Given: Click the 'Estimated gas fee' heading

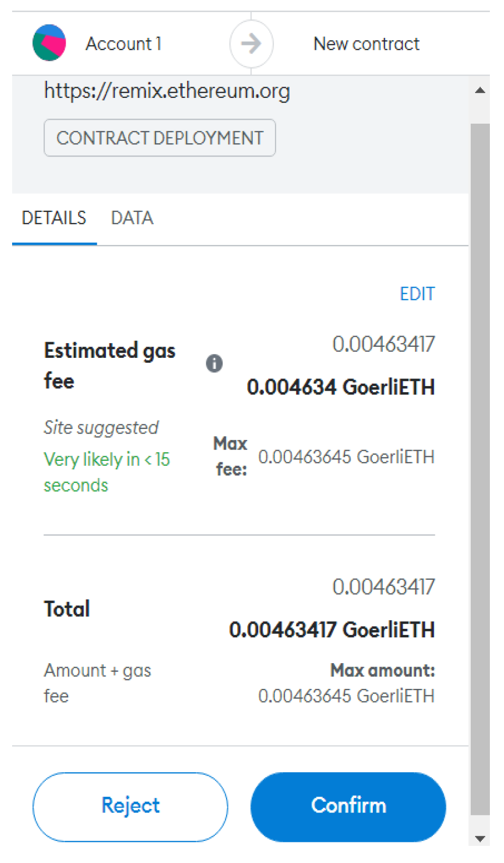Looking at the screenshot, I should tap(109, 365).
